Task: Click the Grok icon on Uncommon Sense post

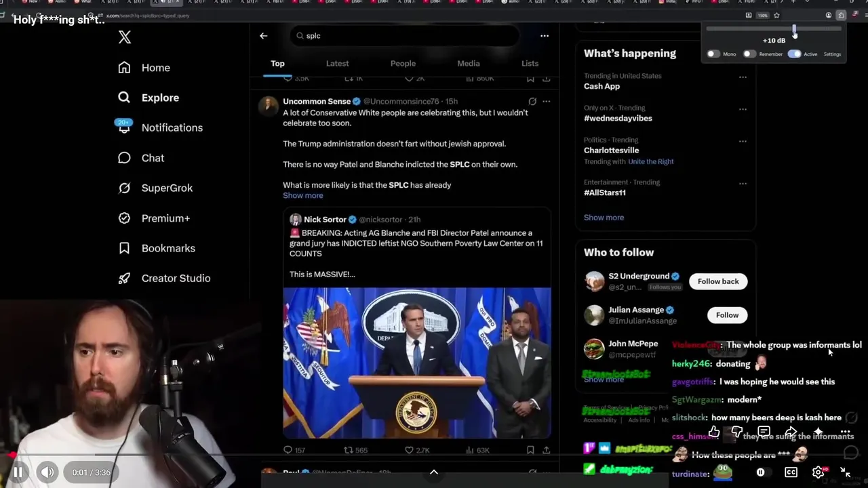Action: [532, 102]
